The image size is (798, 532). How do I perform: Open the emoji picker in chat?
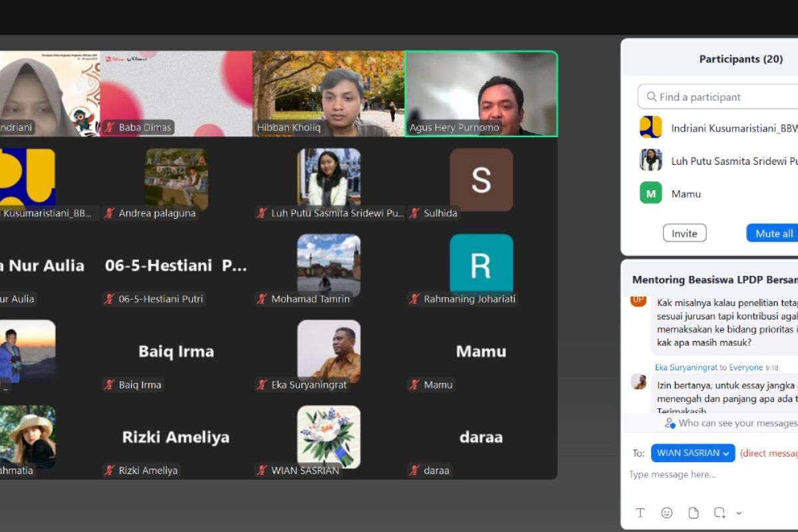(666, 513)
